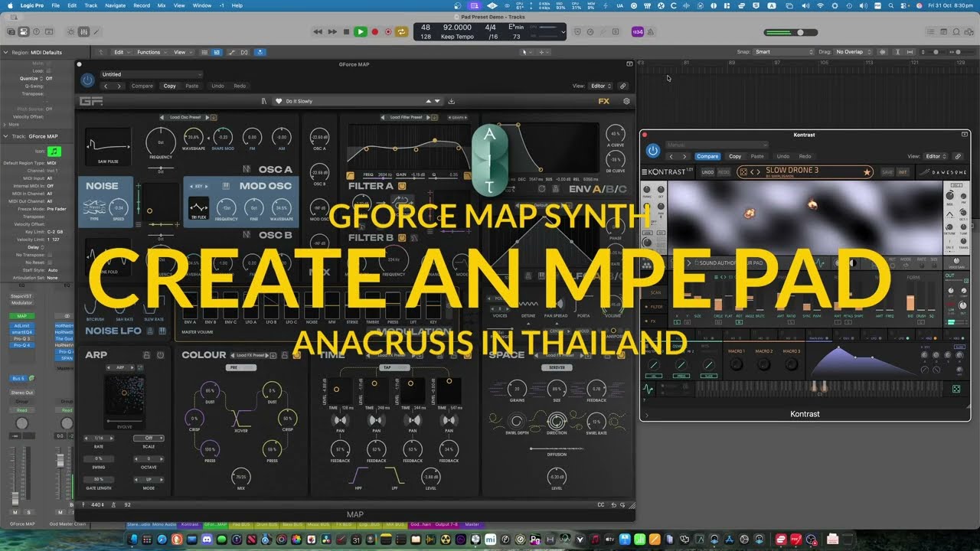Toggle Kontrast plugin power button
Image resolution: width=980 pixels, height=551 pixels.
click(x=652, y=151)
